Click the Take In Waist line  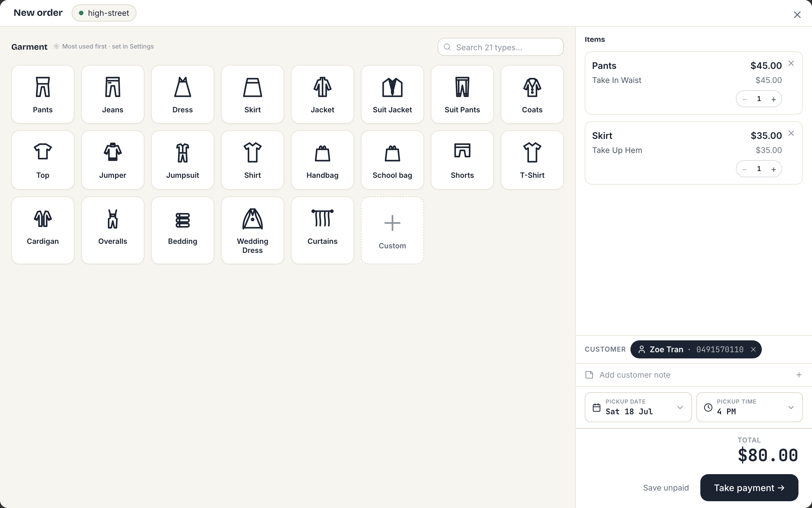click(x=616, y=80)
